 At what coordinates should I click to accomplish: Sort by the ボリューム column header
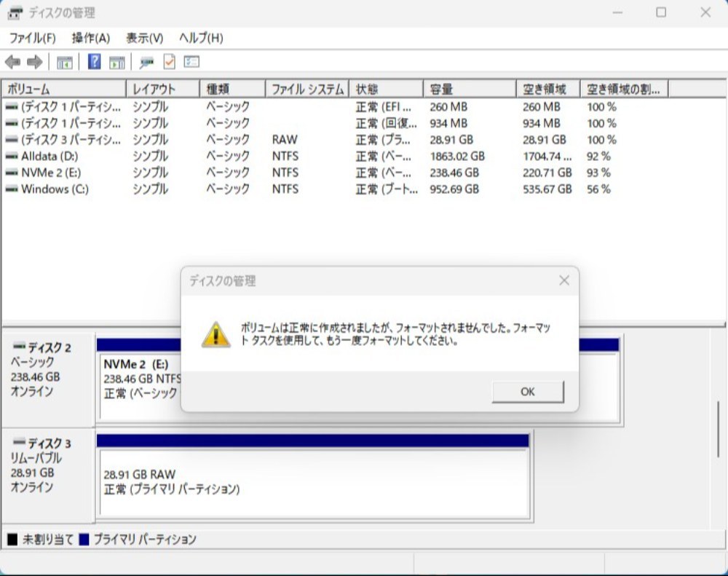click(64, 89)
